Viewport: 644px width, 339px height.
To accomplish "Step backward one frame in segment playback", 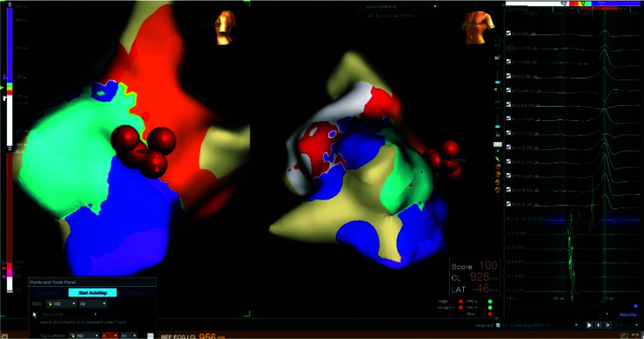I will pyautogui.click(x=598, y=325).
